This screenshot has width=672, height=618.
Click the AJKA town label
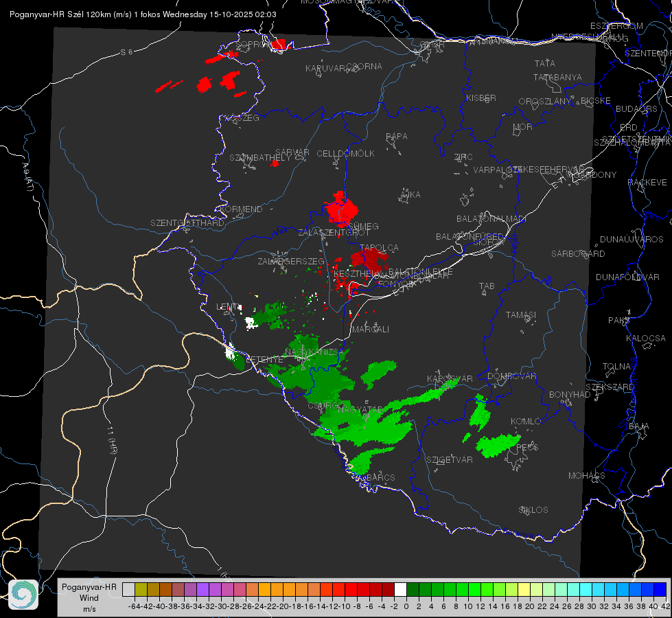click(x=410, y=194)
